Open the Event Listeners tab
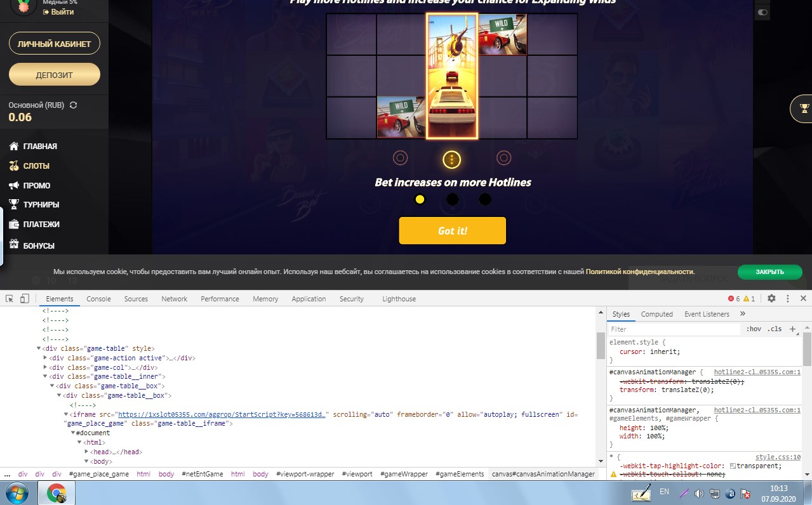Screen dimensions: 812x505 [x=707, y=314]
